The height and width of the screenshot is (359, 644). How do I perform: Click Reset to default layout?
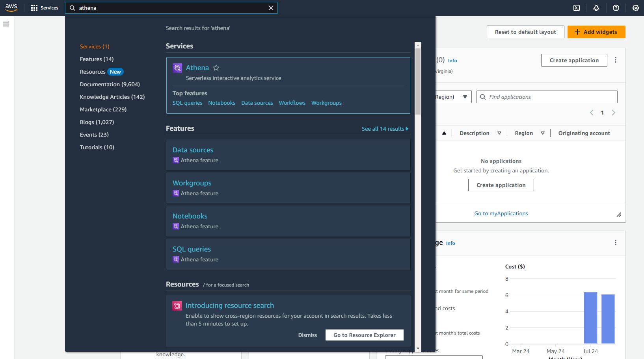(x=525, y=32)
